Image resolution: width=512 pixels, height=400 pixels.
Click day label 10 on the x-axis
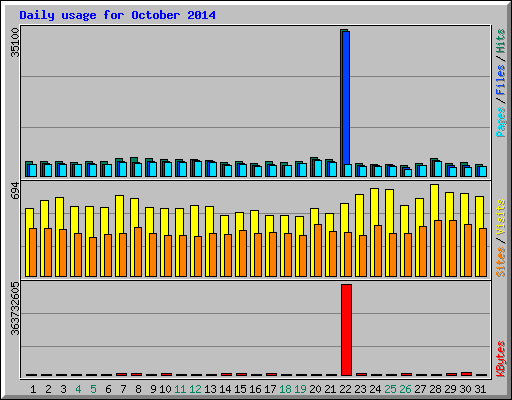[x=165, y=389]
